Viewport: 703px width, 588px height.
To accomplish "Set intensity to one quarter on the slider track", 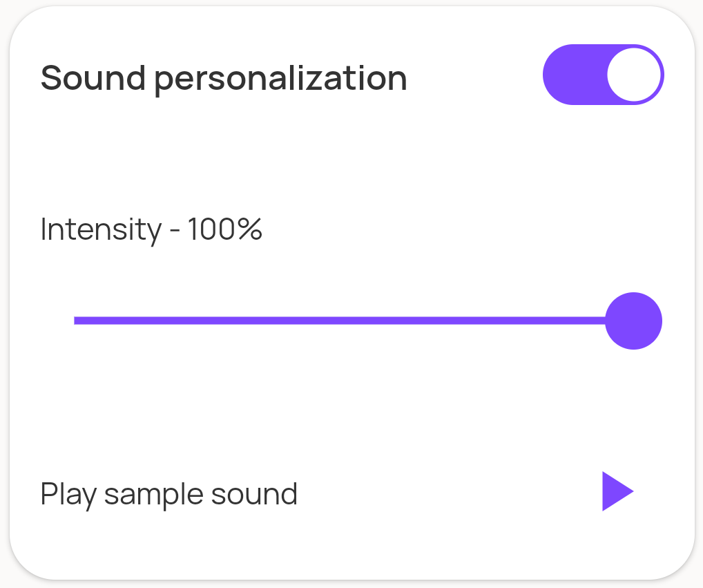I will 215,321.
